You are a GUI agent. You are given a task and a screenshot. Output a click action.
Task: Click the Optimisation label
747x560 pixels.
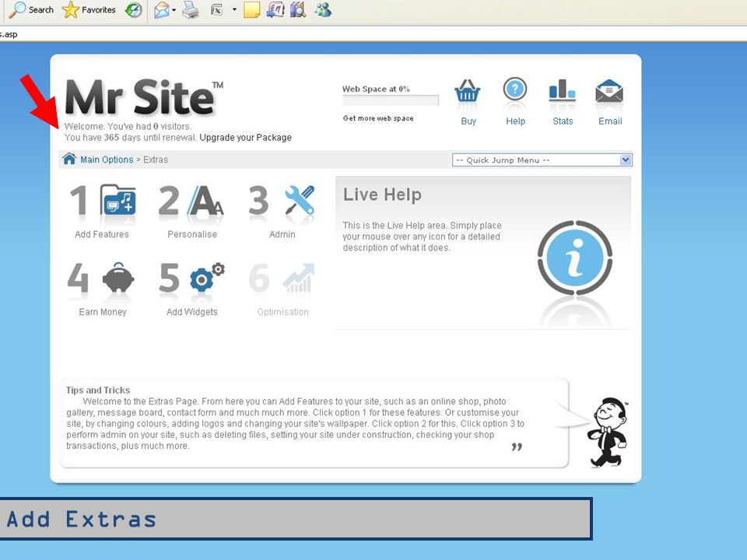pos(282,312)
